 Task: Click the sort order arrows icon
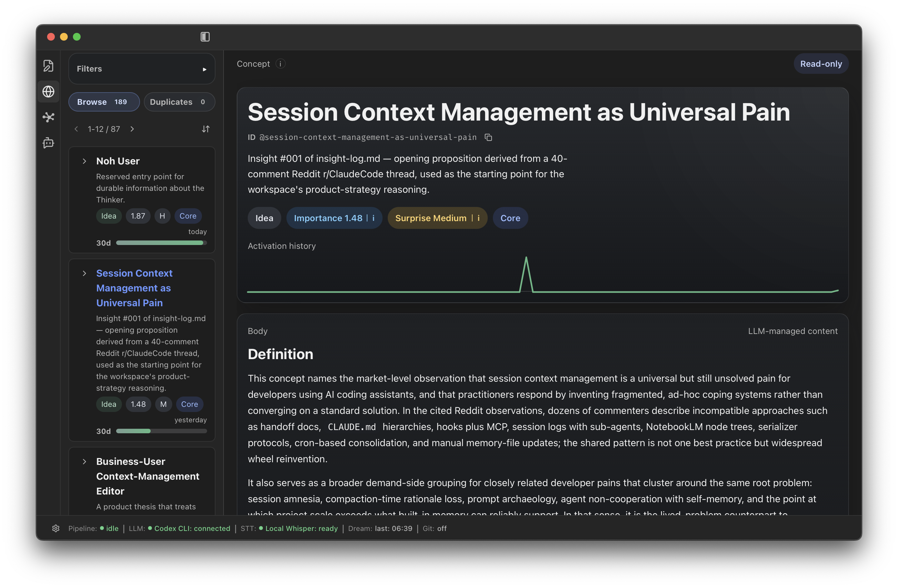tap(206, 129)
